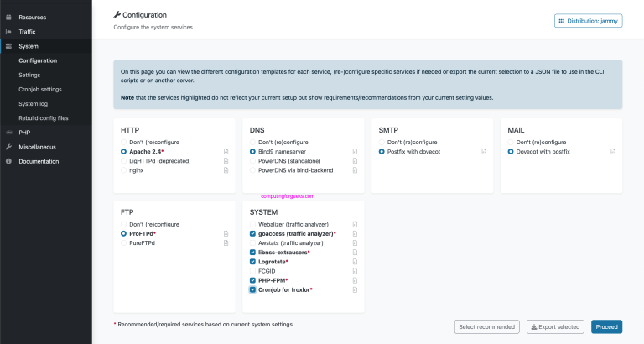Viewport: 644px width, 344px height.
Task: Open the config icon for Postfix with dovecot
Action: [x=484, y=152]
